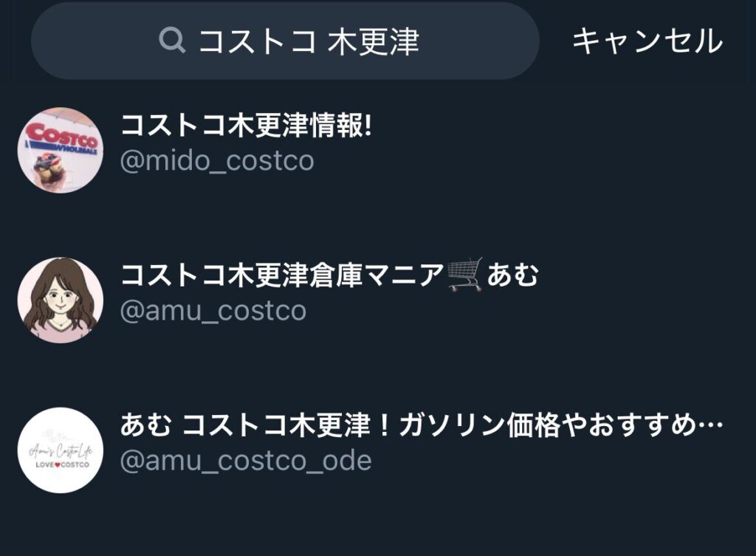Screen dimensions: 756x556
Task: Select the third search result row
Action: tap(378, 450)
